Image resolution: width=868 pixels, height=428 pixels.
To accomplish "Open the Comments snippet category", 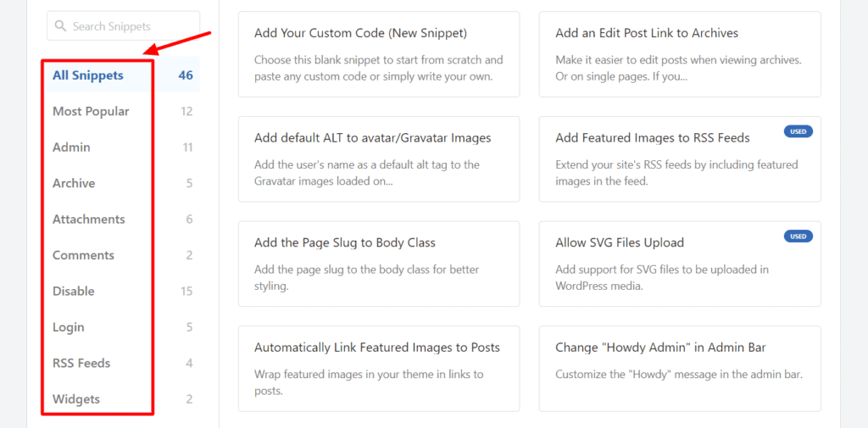I will 83,255.
